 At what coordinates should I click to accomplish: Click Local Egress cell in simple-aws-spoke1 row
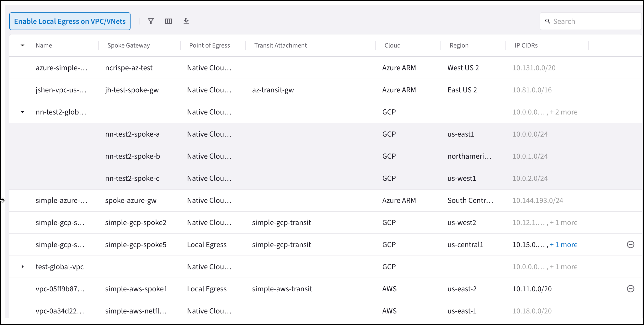pos(207,289)
